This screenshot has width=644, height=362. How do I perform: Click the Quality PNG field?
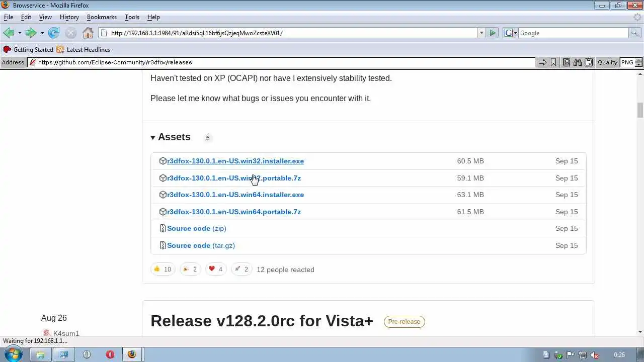click(x=627, y=62)
